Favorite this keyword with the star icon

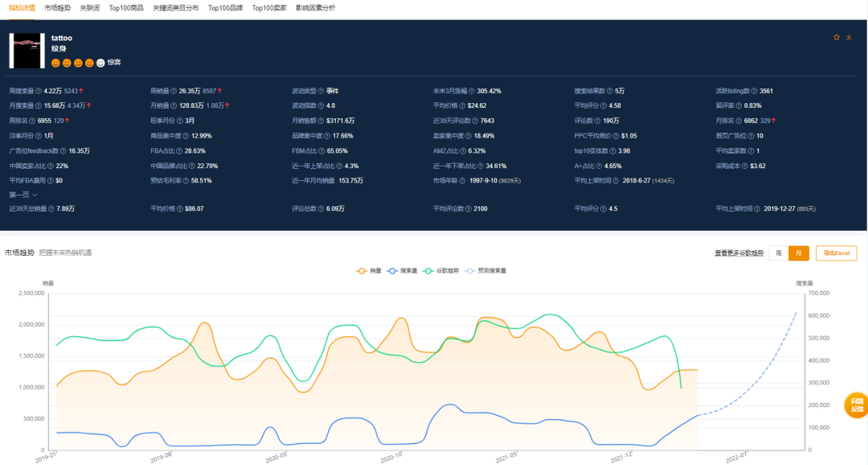click(x=837, y=37)
